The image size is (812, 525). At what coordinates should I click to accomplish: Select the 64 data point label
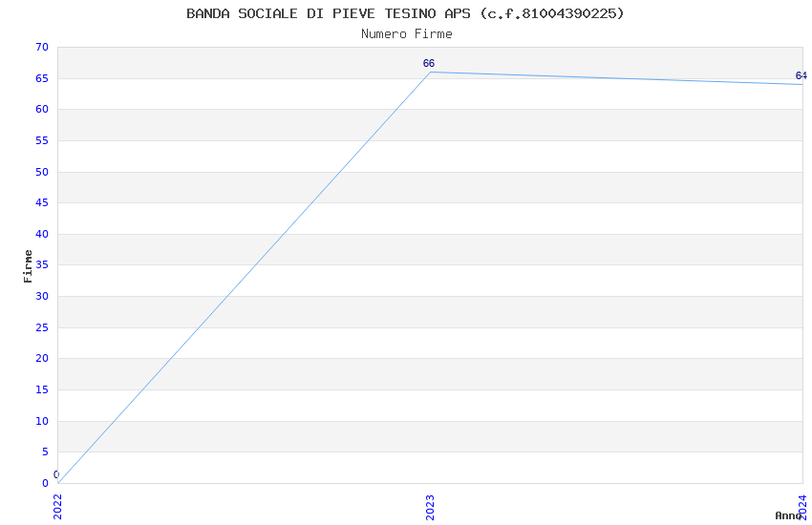pos(801,75)
